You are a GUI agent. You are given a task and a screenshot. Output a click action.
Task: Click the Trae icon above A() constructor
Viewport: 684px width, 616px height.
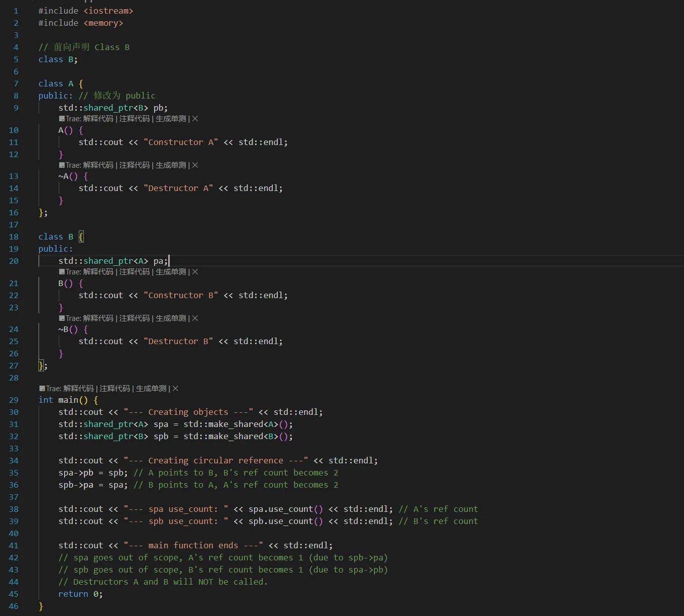click(x=62, y=119)
